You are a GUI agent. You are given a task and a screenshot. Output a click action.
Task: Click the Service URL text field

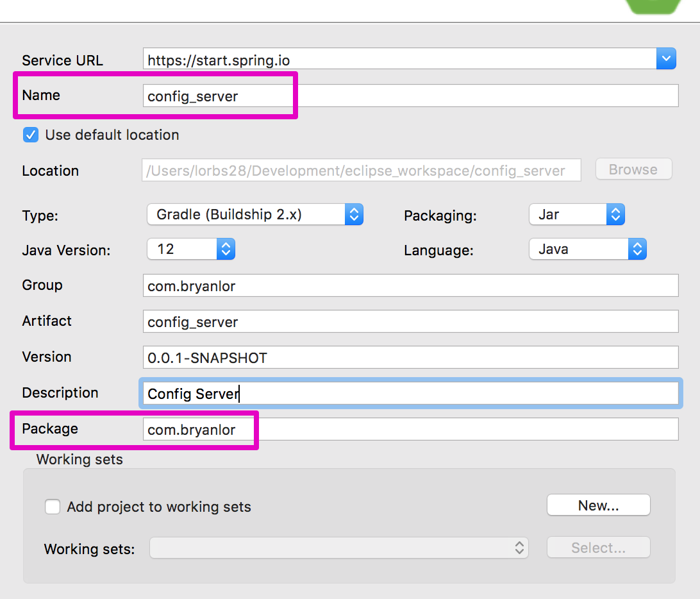click(x=399, y=60)
